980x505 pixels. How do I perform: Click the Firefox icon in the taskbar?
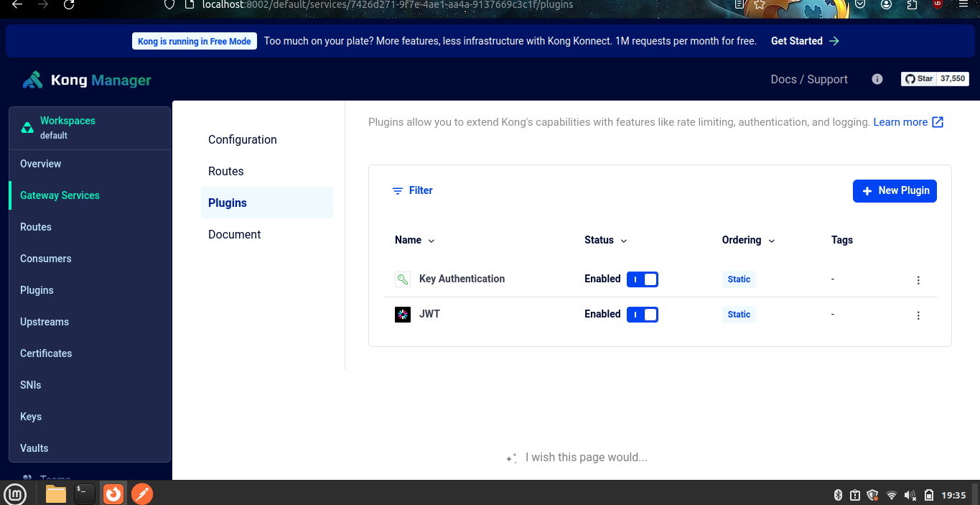click(x=113, y=494)
